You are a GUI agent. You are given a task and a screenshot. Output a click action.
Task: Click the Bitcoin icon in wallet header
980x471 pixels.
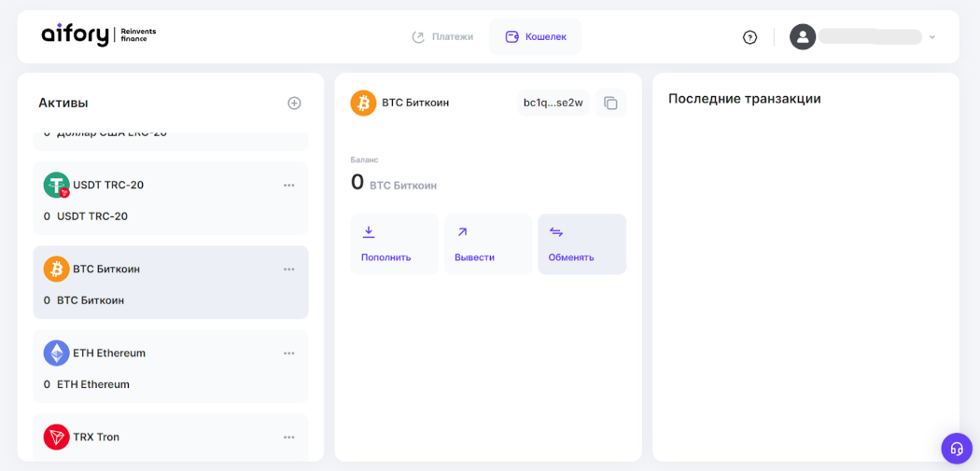(x=363, y=104)
